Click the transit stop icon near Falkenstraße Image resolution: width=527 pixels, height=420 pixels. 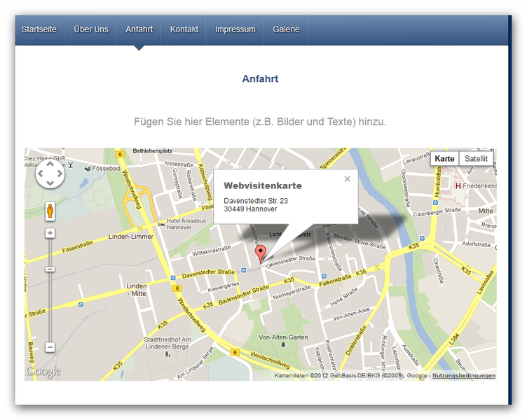(324, 276)
